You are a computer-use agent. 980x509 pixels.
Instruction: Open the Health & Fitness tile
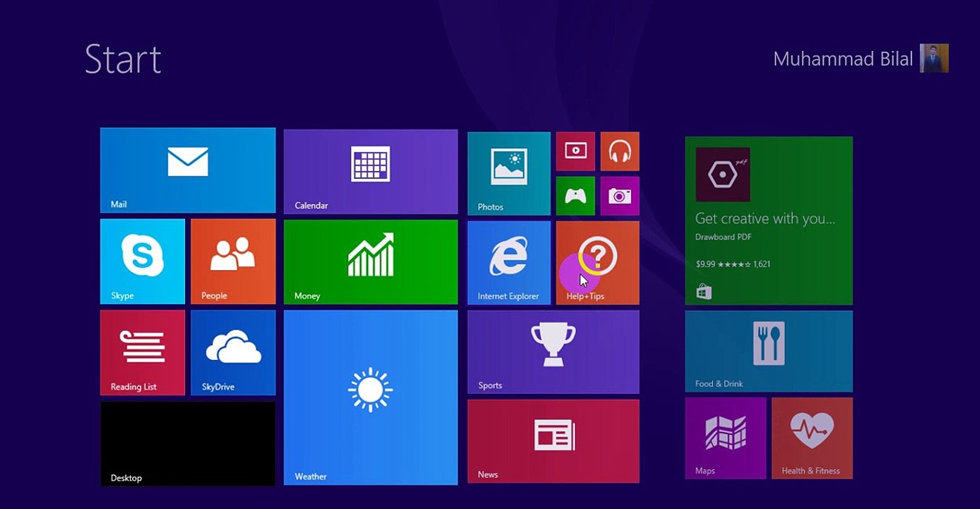click(x=812, y=438)
